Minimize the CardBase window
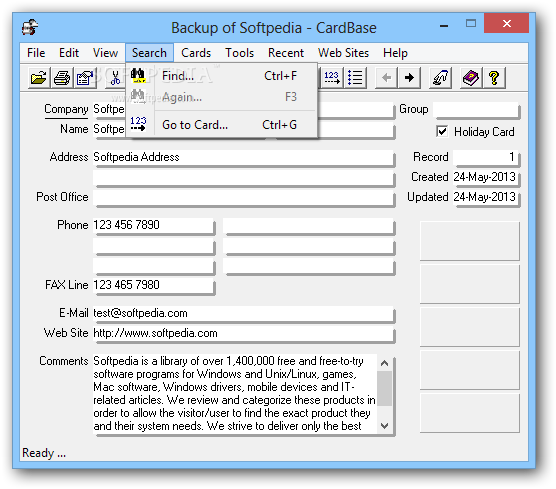Viewport: 556px width, 489px height. (444, 25)
